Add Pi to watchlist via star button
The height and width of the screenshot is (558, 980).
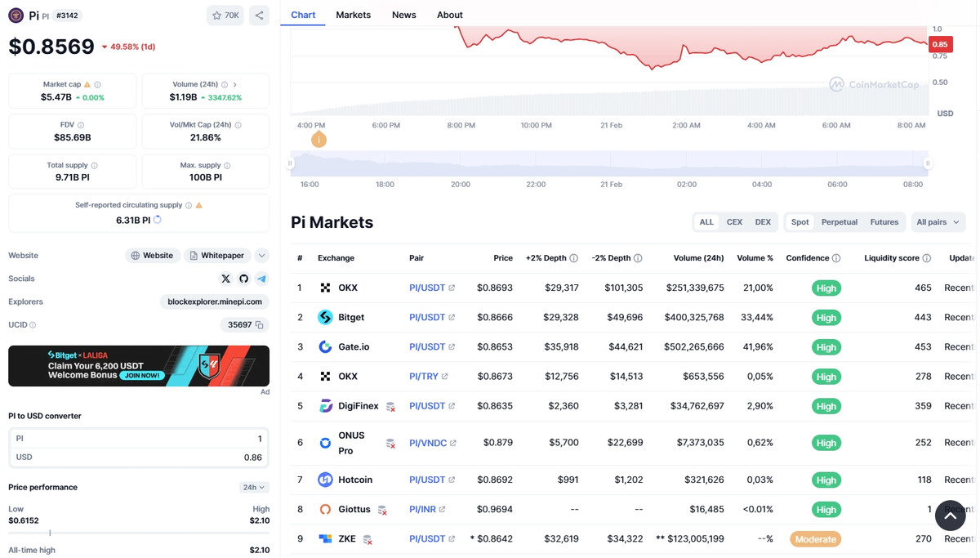[x=225, y=15]
